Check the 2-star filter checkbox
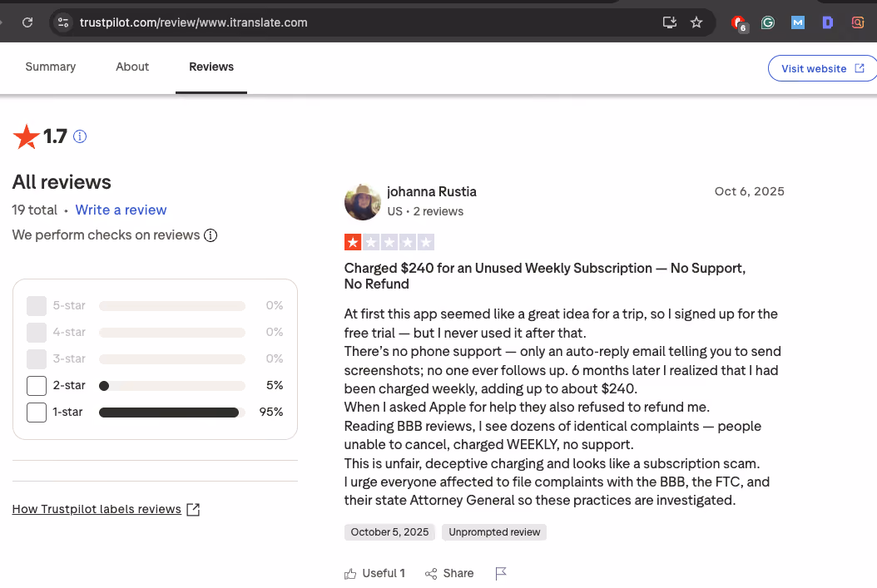The width and height of the screenshot is (877, 588). [x=37, y=386]
